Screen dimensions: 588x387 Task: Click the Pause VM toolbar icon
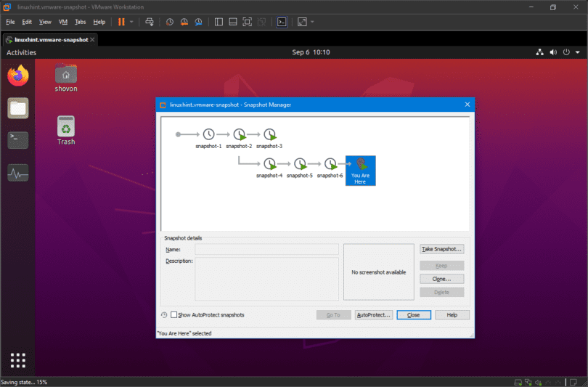[x=121, y=22]
